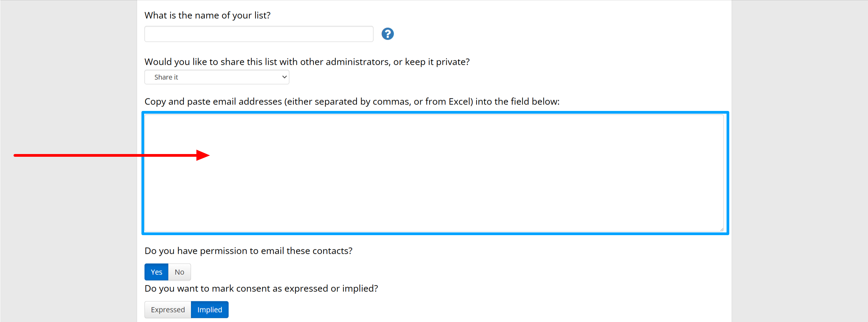Click the 'Do you have permission' question text
Screen dimensions: 868x322
pyautogui.click(x=248, y=251)
